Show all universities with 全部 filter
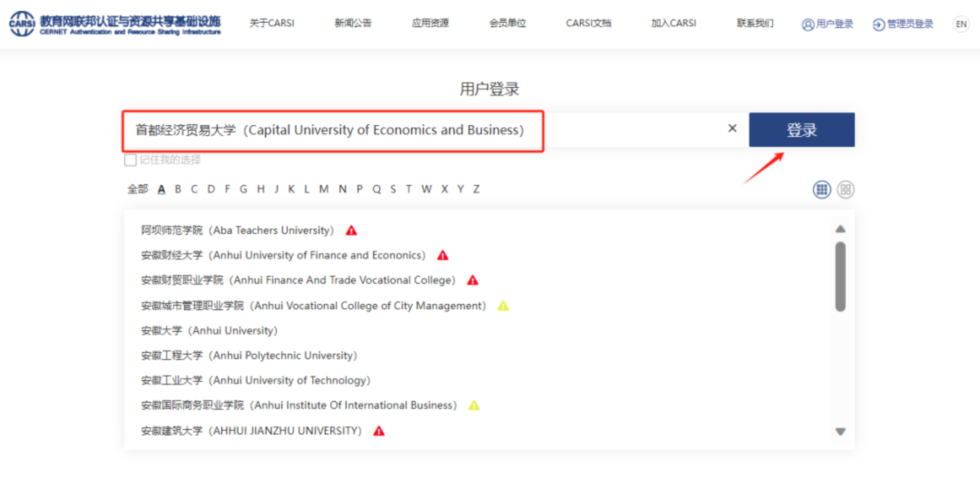 [x=137, y=189]
